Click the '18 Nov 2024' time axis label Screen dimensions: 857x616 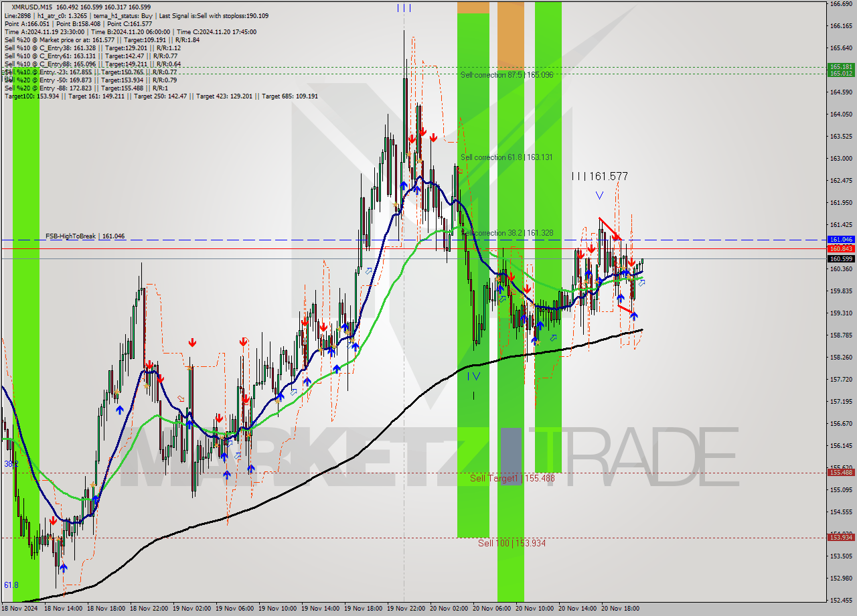point(19,609)
